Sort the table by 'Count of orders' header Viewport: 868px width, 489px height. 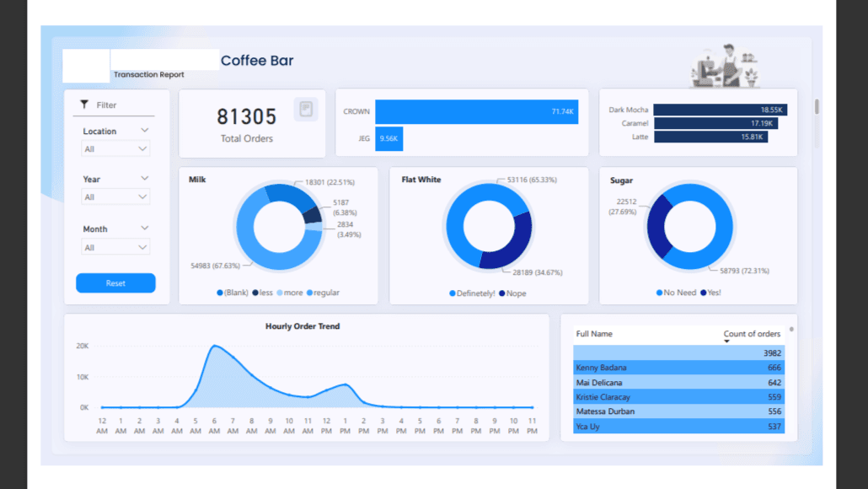[752, 334]
